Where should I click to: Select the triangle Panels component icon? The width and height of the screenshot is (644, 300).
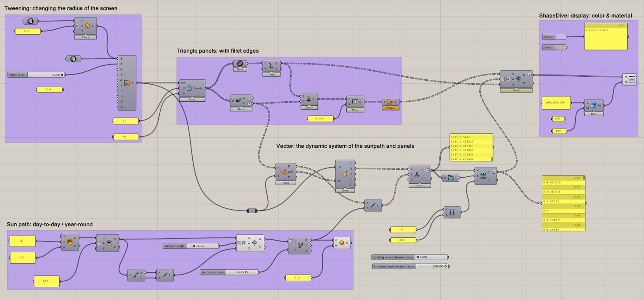(x=190, y=88)
